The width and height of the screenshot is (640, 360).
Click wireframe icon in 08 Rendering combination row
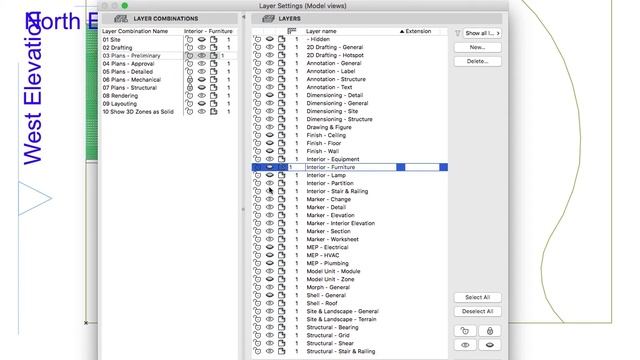tap(213, 96)
